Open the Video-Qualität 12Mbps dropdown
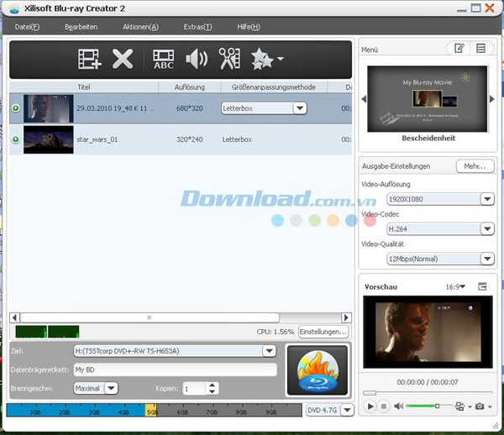Image resolution: width=504 pixels, height=435 pixels. tap(487, 259)
